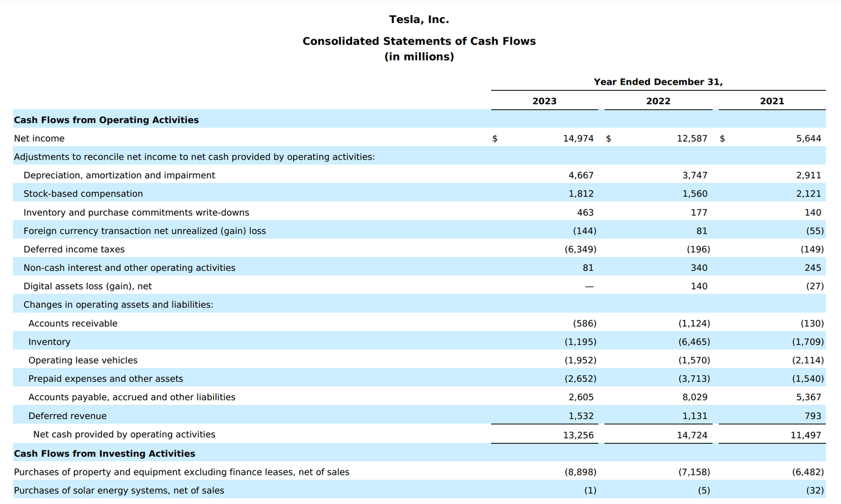Screen dimensions: 841x504
Task: Select deferred revenue value 1,532
Action: coord(581,416)
